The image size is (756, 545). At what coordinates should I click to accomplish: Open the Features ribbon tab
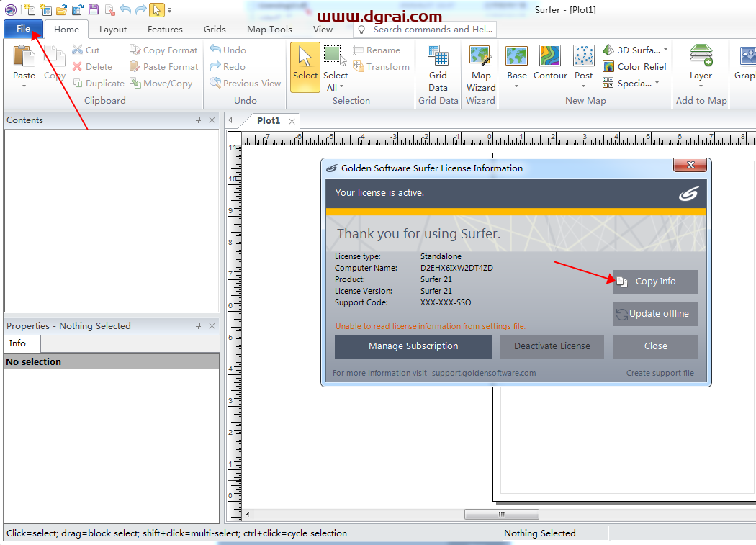165,30
